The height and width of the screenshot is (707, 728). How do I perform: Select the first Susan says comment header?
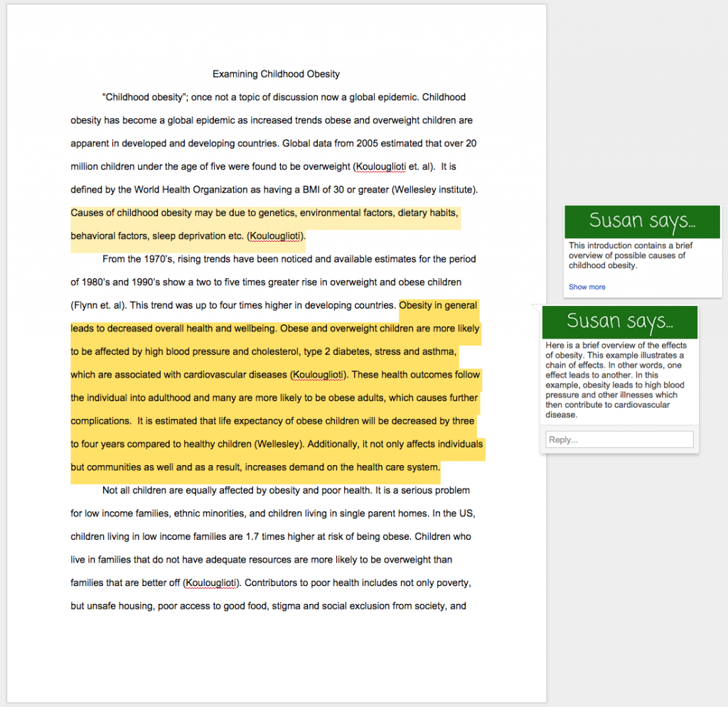[642, 221]
